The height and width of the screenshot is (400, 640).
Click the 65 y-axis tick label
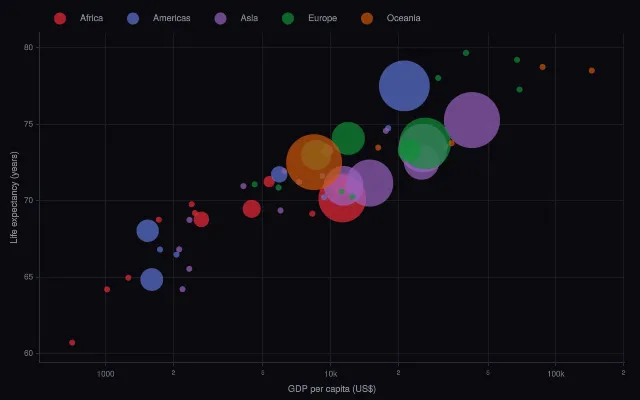(28, 277)
